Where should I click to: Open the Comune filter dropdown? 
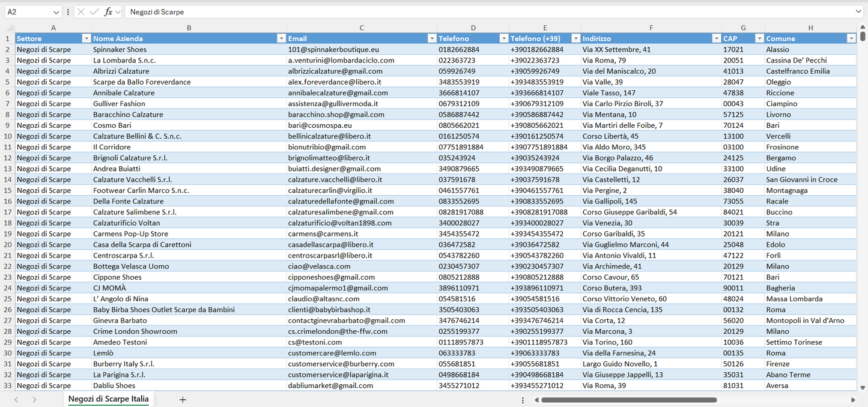851,38
